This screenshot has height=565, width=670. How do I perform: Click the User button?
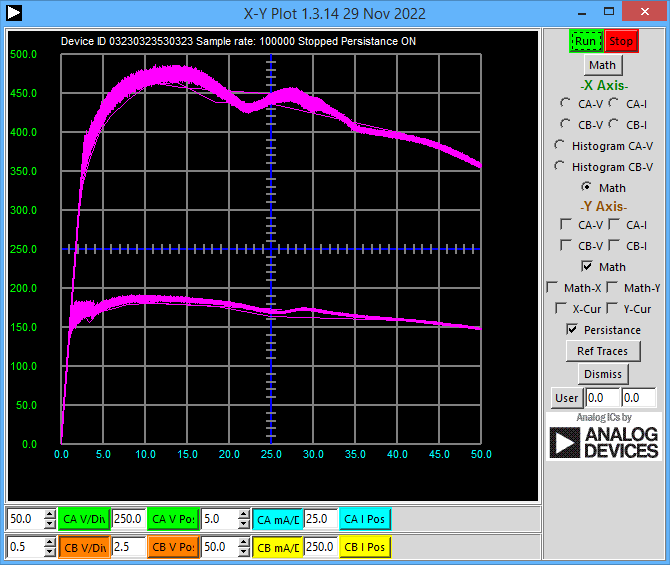click(566, 398)
